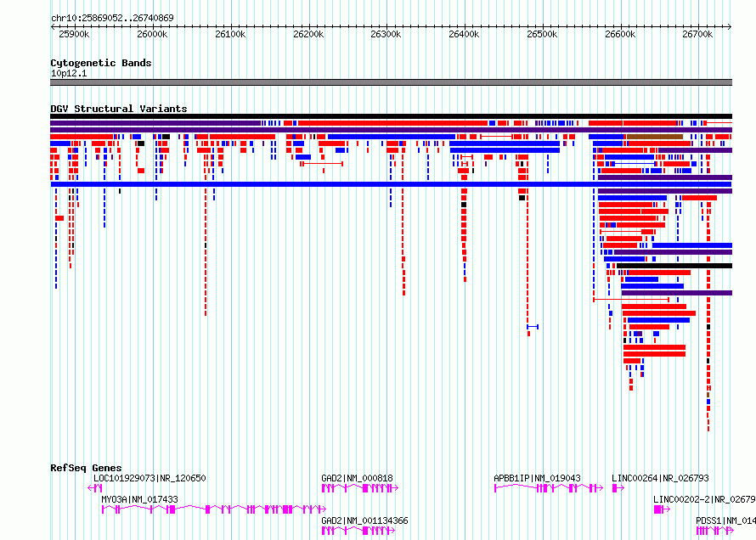756x540 pixels.
Task: Select the LOC101929073 gene glyph
Action: click(95, 488)
